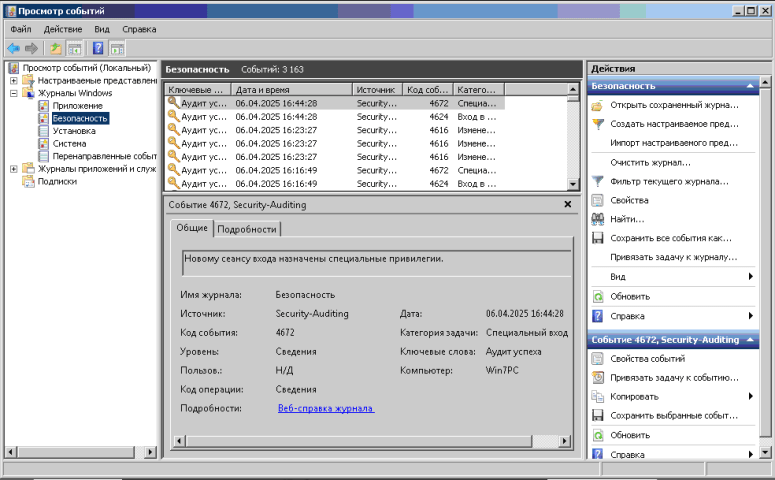The height and width of the screenshot is (480, 775).
Task: Click the Свойства событий icon
Action: (x=598, y=359)
